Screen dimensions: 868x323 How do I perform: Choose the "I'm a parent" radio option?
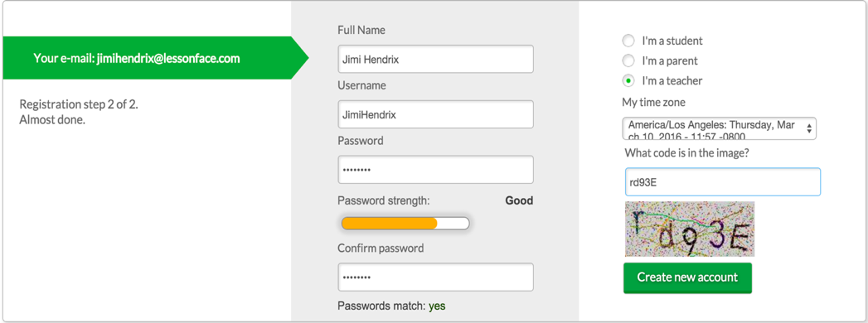[x=628, y=60]
